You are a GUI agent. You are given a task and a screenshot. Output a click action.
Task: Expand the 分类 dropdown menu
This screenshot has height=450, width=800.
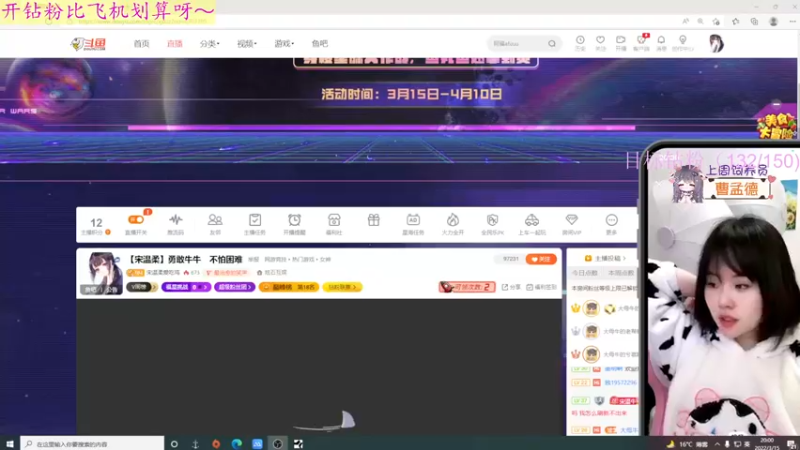209,44
